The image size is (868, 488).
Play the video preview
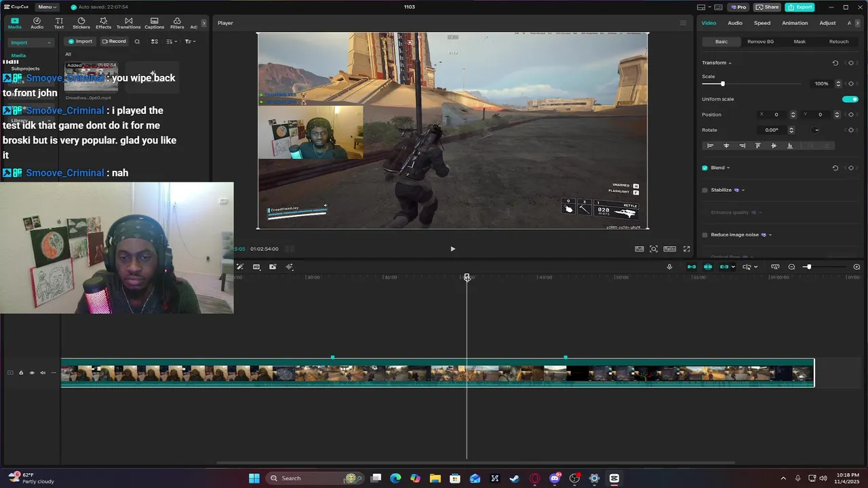click(453, 249)
